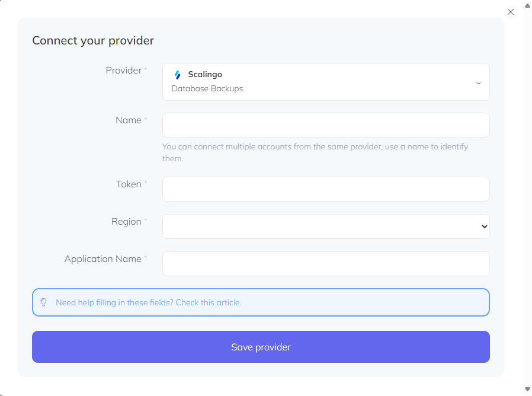The height and width of the screenshot is (396, 532).
Task: Click the Provider field label
Action: click(x=124, y=70)
